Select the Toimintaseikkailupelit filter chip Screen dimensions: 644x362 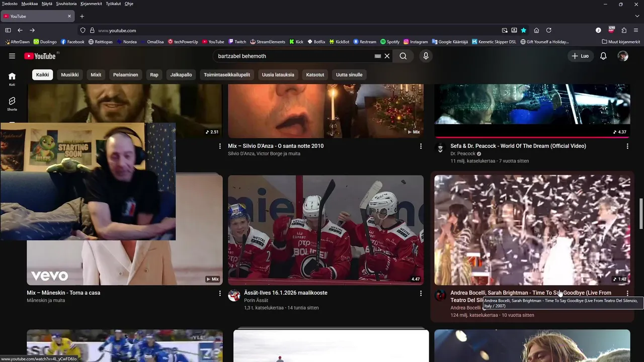[227, 74]
